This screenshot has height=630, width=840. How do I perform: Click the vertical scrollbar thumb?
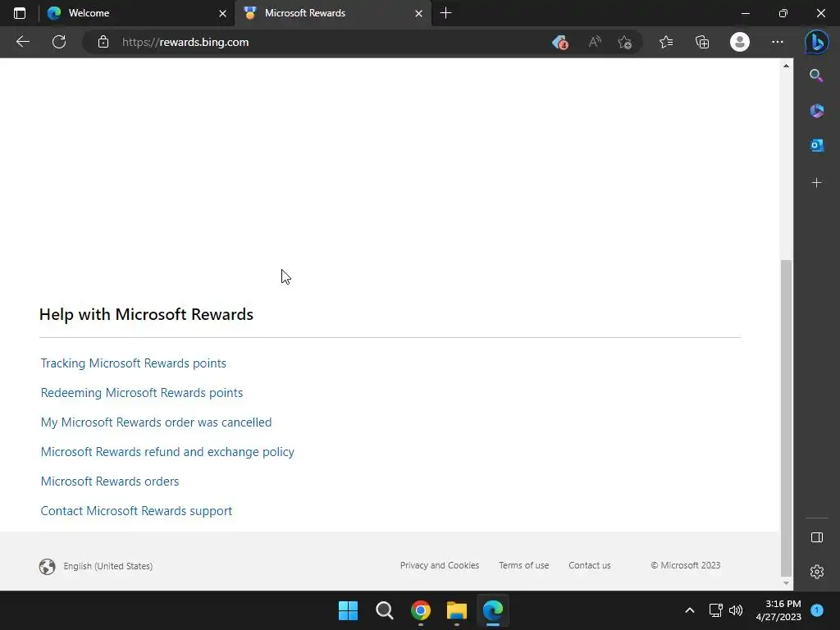click(786, 418)
